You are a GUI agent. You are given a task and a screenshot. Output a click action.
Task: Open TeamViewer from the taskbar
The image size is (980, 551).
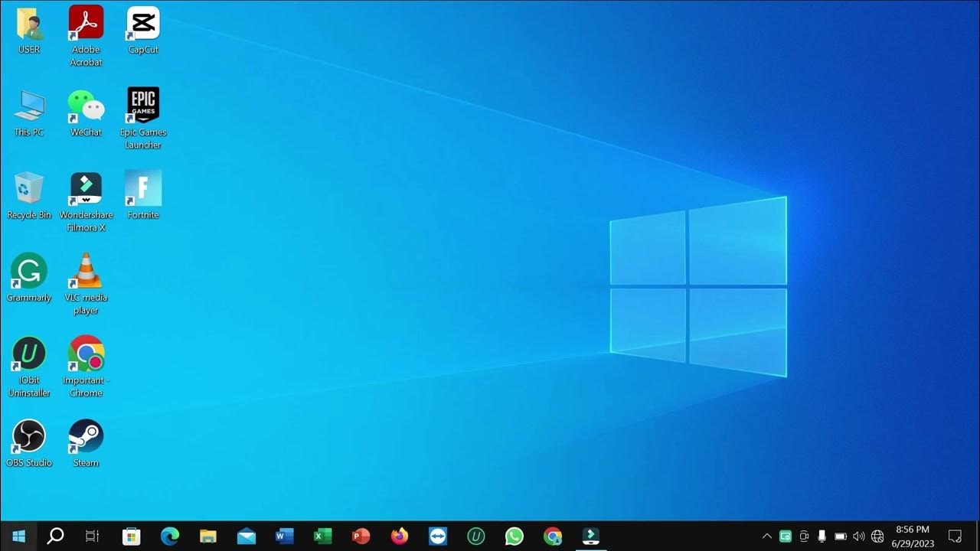point(438,536)
